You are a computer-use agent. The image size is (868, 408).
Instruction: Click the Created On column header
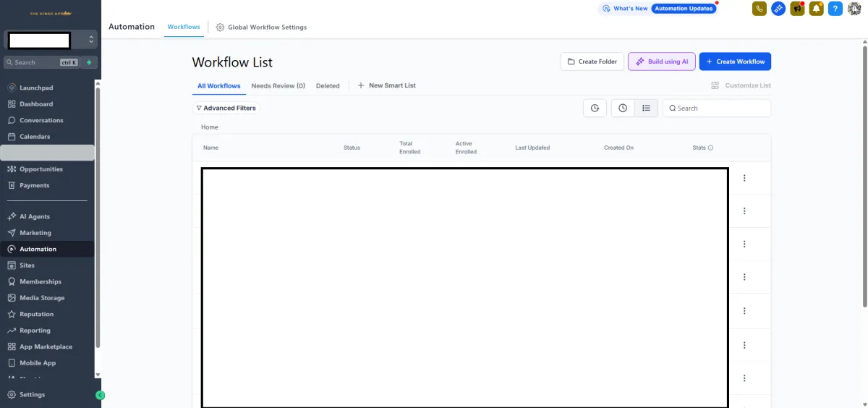(618, 148)
